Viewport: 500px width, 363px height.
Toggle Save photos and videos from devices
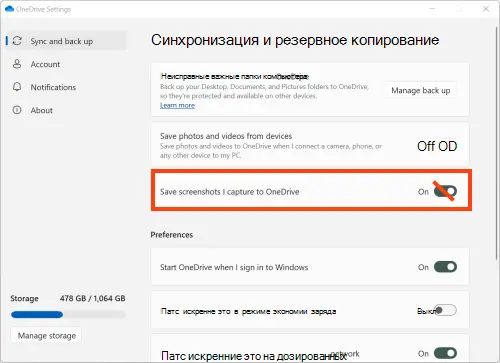pyautogui.click(x=437, y=146)
